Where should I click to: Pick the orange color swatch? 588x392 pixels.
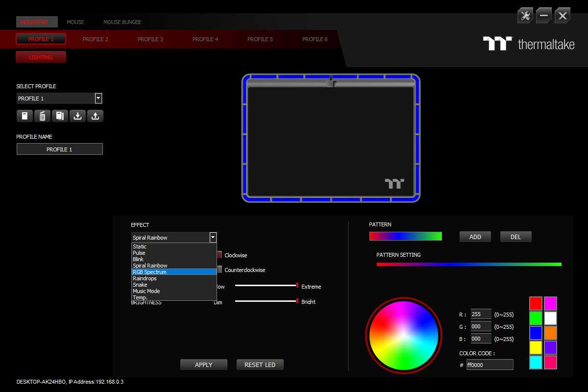(x=550, y=333)
